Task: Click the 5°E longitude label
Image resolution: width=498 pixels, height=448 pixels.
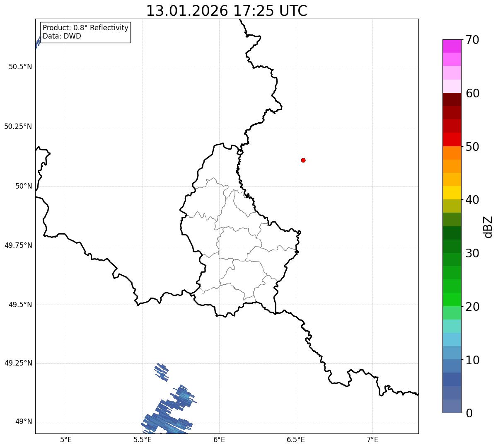Action: (x=66, y=439)
